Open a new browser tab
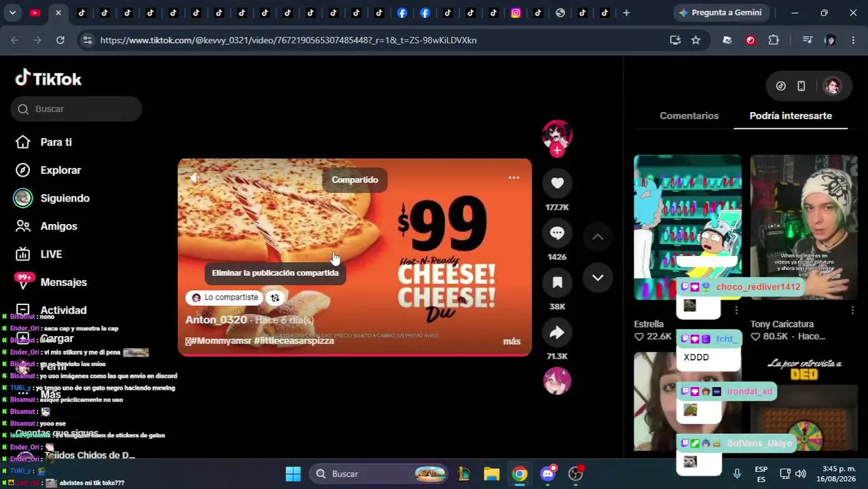 [626, 12]
